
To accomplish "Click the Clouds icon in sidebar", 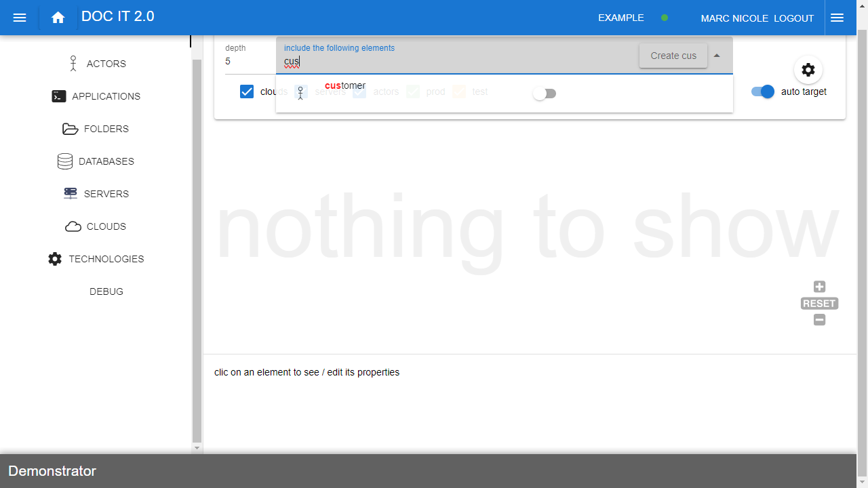I will 73,226.
